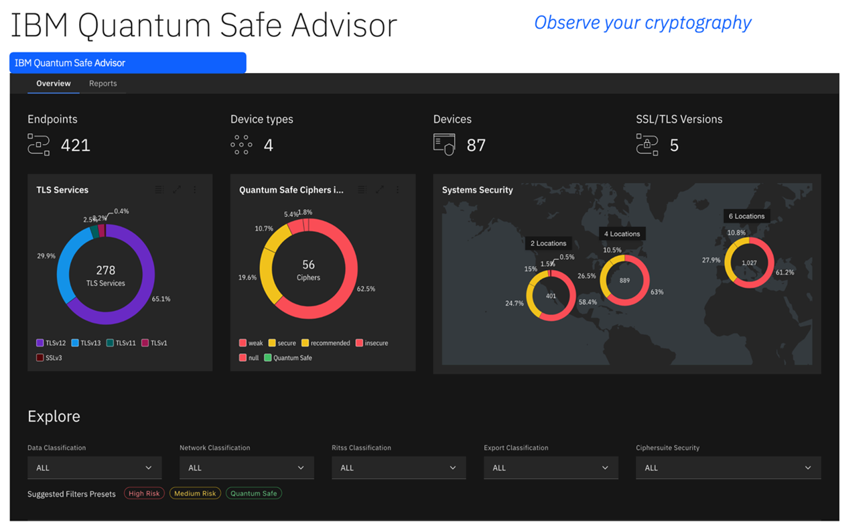Viewport: 841px width, 526px height.
Task: Click the SSL/TLS Versions count 5
Action: click(x=674, y=145)
